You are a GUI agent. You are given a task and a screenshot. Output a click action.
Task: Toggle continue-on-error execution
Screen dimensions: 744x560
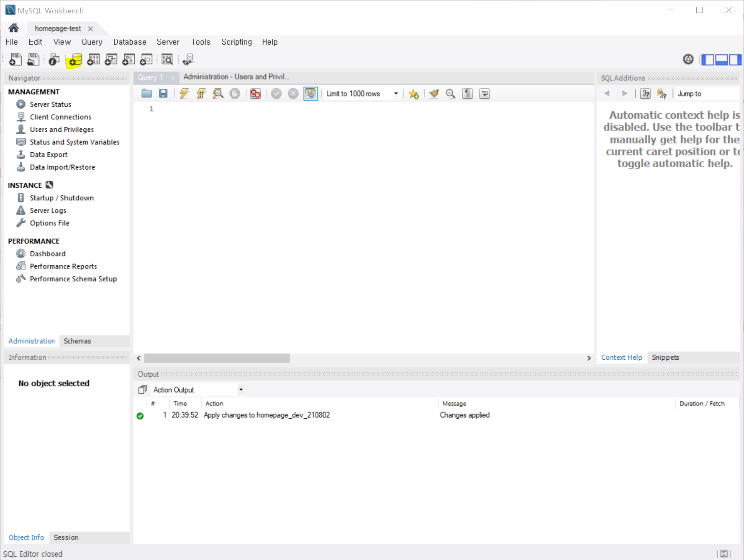[x=255, y=93]
